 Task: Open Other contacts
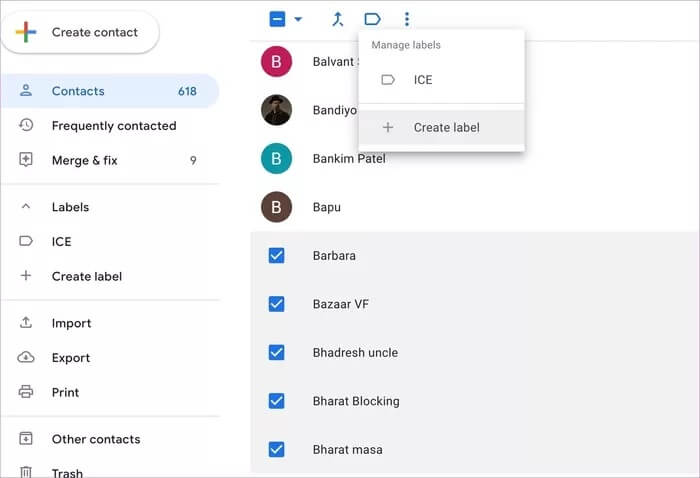tap(110, 439)
